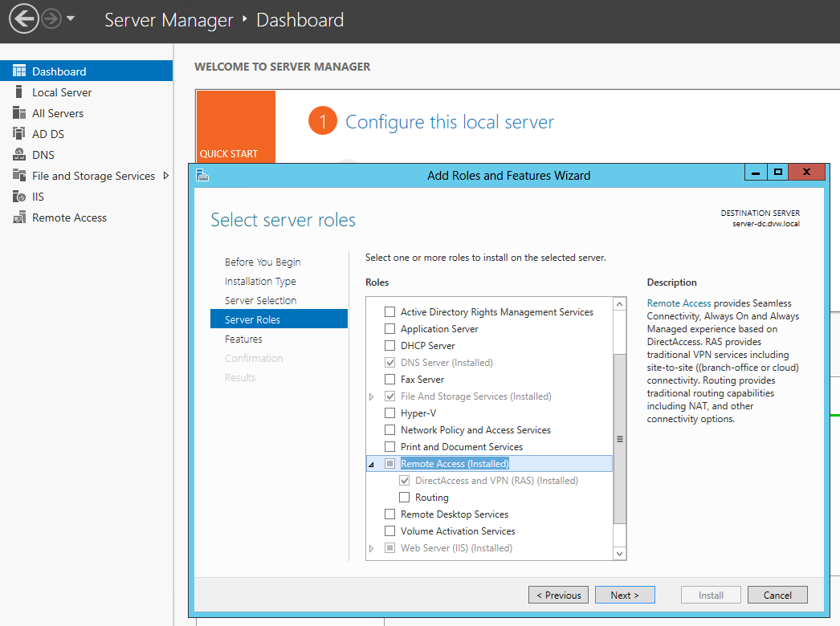
Task: Click Server Manager in the breadcrumb title
Action: tap(169, 20)
